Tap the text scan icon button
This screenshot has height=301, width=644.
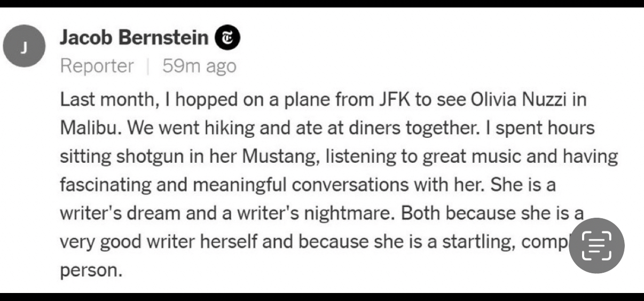click(x=596, y=246)
